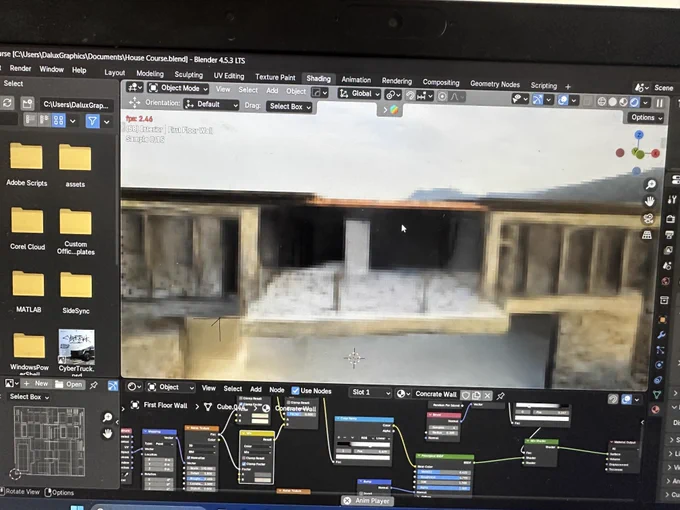Screen dimensions: 680x510
Task: Click New button in image editor
Action: 36,383
